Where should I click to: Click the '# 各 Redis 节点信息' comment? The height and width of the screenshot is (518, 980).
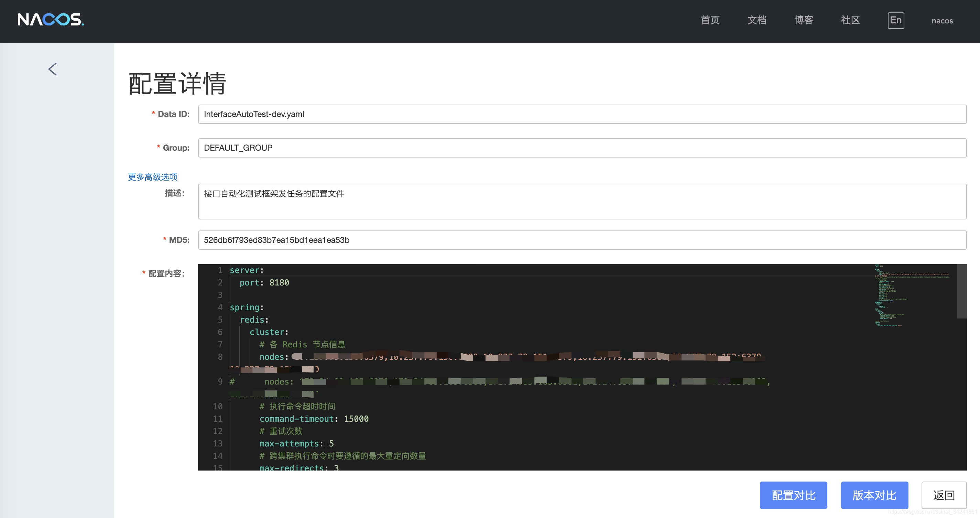(303, 344)
